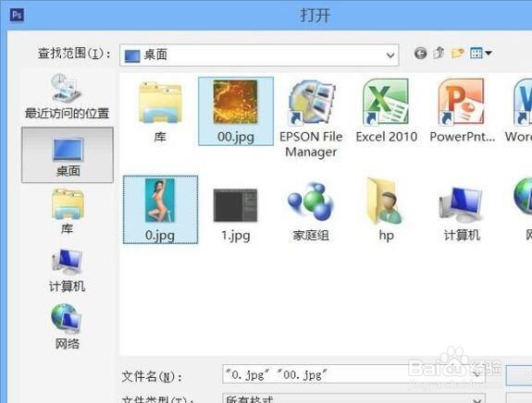Open 库 in the left places bar
The height and width of the screenshot is (403, 532).
pos(68,213)
